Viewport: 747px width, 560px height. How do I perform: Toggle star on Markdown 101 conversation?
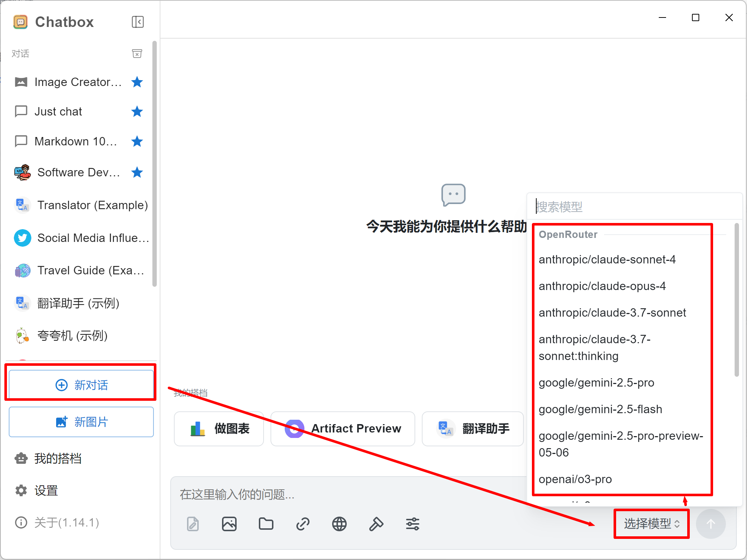click(137, 141)
